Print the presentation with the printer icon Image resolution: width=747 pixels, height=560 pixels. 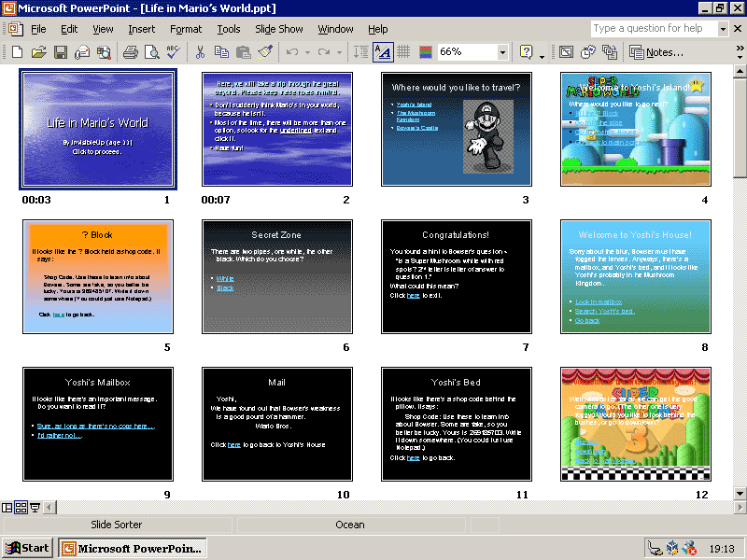click(131, 52)
